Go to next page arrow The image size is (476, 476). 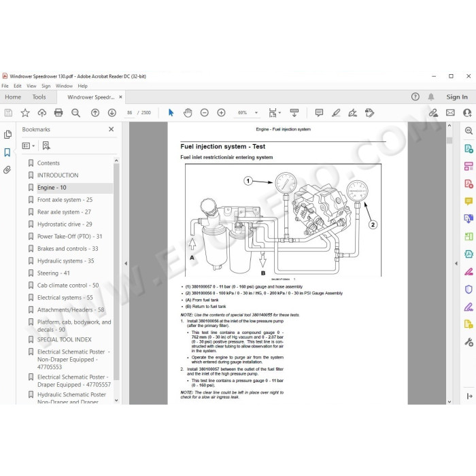[x=112, y=113]
